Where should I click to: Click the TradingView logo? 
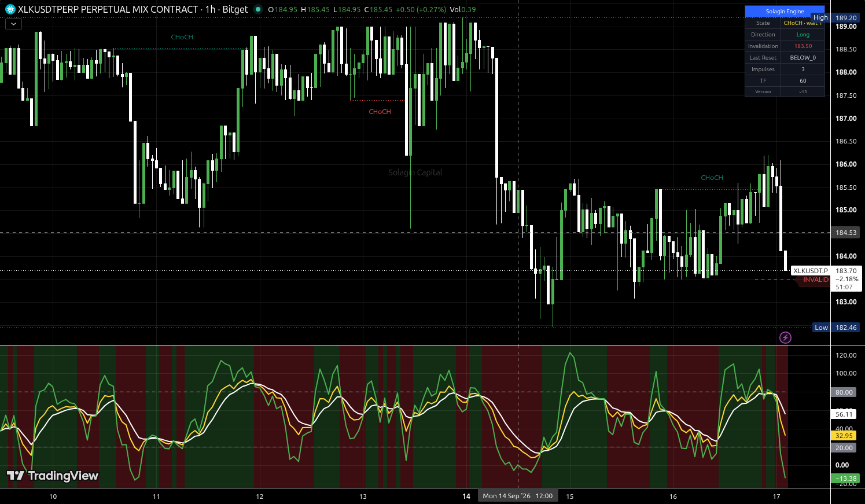53,476
